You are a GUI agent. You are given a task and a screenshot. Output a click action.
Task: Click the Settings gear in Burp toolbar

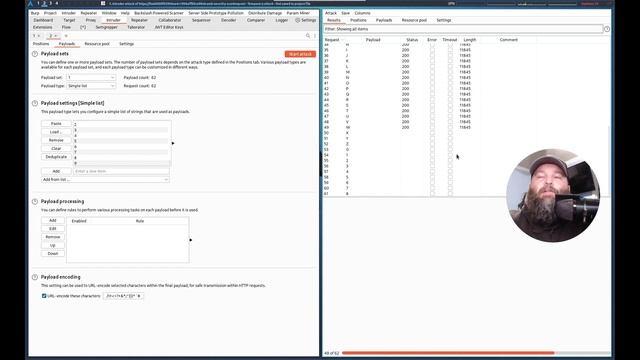[x=306, y=20]
